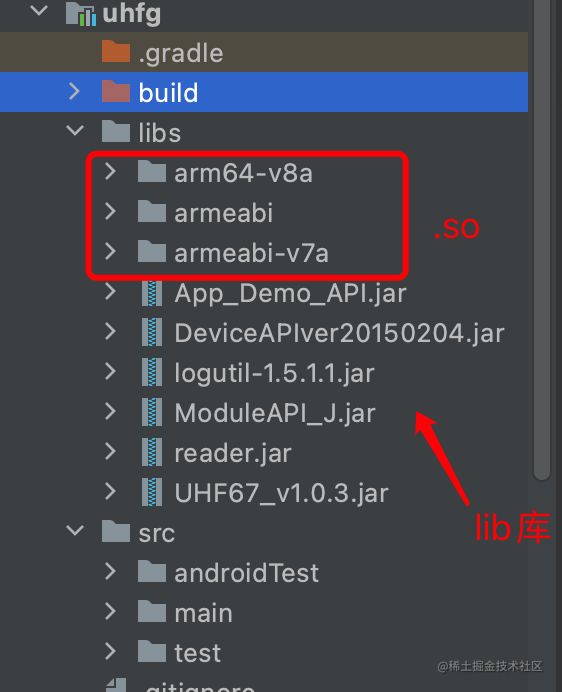
Task: Select logutil-1.5.1.1.jar file name
Action: pyautogui.click(x=275, y=373)
